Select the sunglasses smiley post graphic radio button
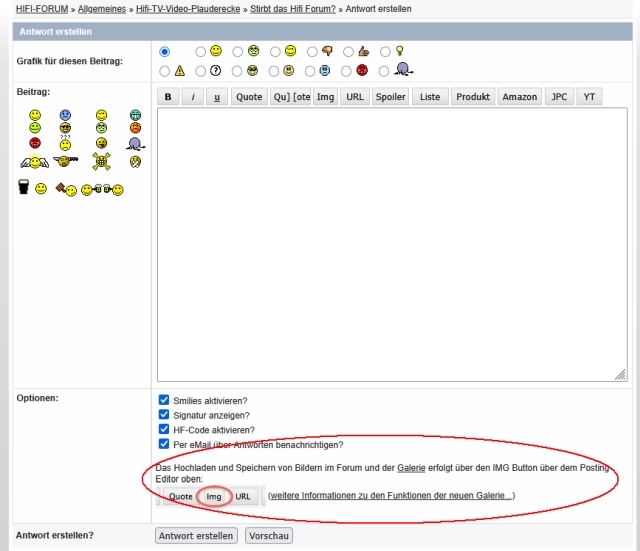 [x=237, y=71]
